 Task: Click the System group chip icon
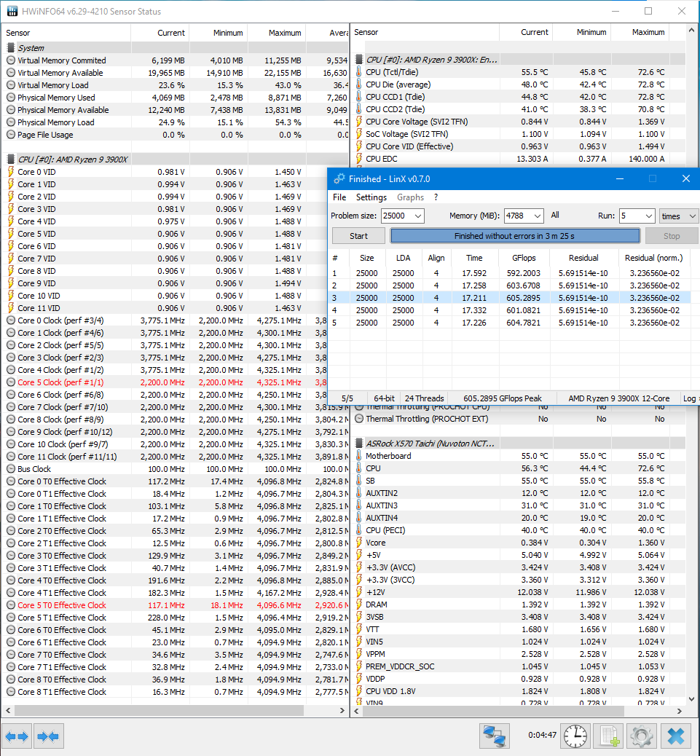11,48
